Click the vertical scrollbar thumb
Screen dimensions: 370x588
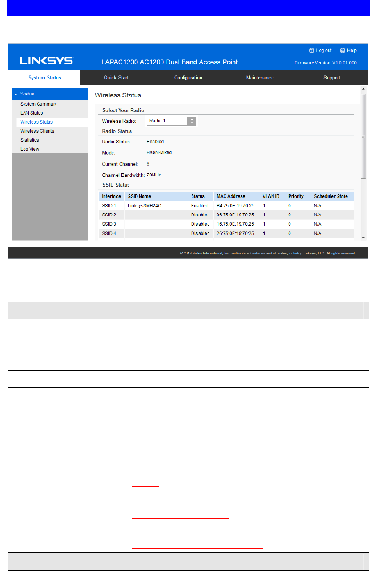(x=363, y=135)
